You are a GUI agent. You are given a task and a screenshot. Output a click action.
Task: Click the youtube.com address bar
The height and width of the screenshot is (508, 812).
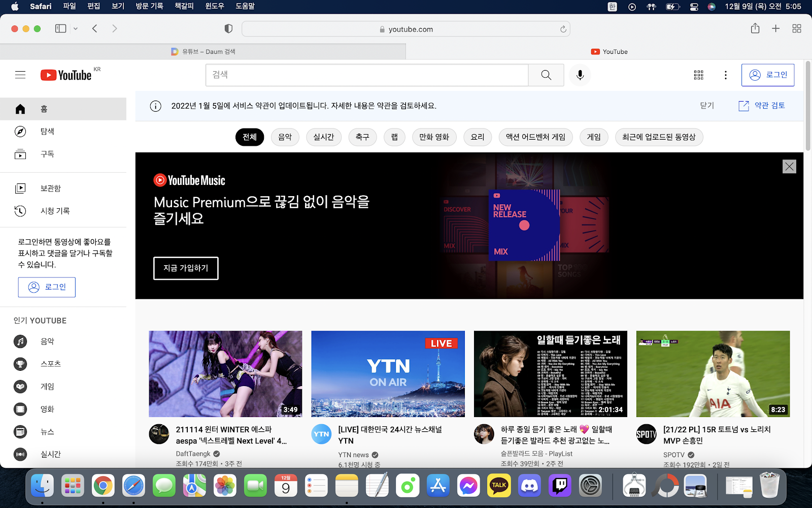point(406,29)
